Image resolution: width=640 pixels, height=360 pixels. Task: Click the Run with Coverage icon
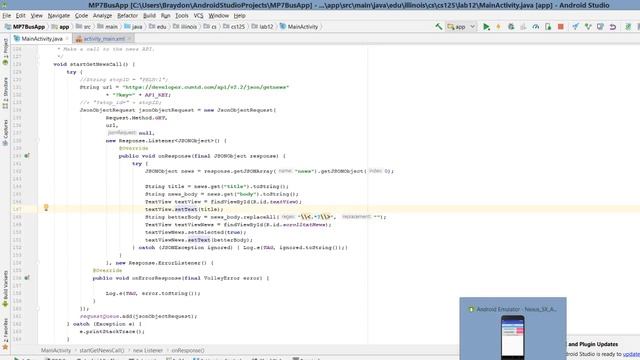coord(523,27)
